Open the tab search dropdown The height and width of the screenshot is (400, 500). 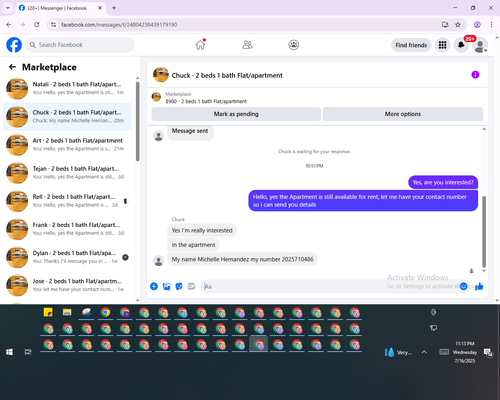click(8, 8)
